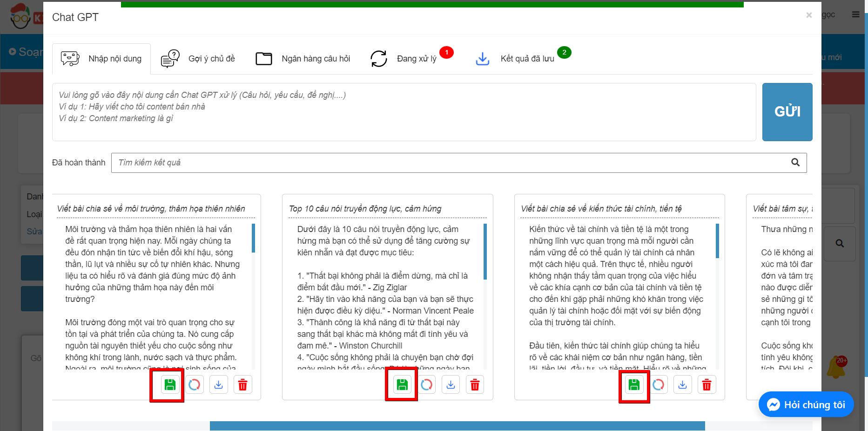Click the scrollbar in kiến thức tài chính card
Image resolution: width=868 pixels, height=431 pixels.
tap(717, 241)
